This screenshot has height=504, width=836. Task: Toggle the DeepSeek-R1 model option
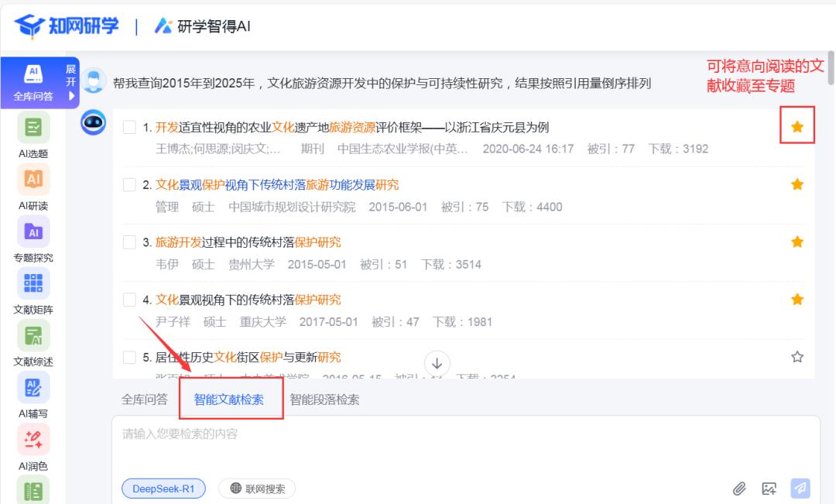[163, 489]
